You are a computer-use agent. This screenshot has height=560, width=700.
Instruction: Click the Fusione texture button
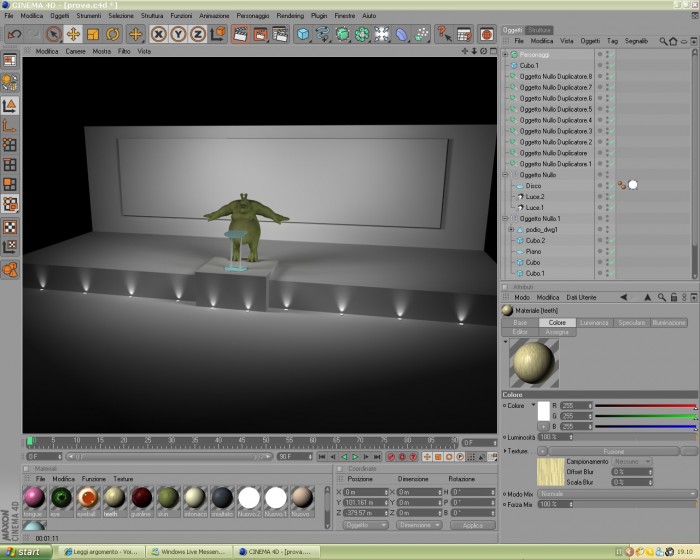tap(614, 451)
